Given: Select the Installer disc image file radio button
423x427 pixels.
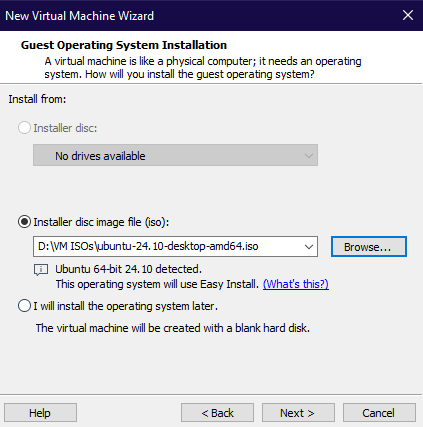Looking at the screenshot, I should [x=25, y=222].
